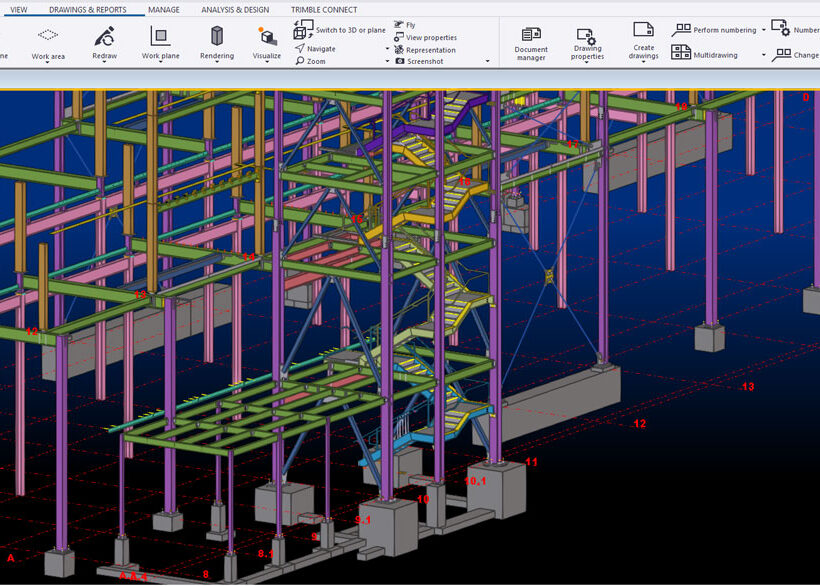Click the View properties button
820x586 pixels.
click(x=425, y=38)
